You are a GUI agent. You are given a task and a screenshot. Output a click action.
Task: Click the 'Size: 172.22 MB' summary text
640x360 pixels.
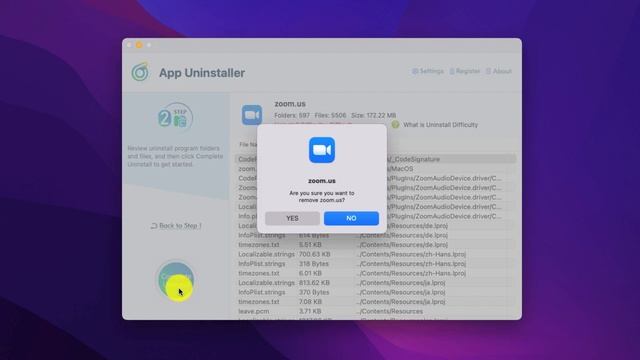(x=373, y=116)
